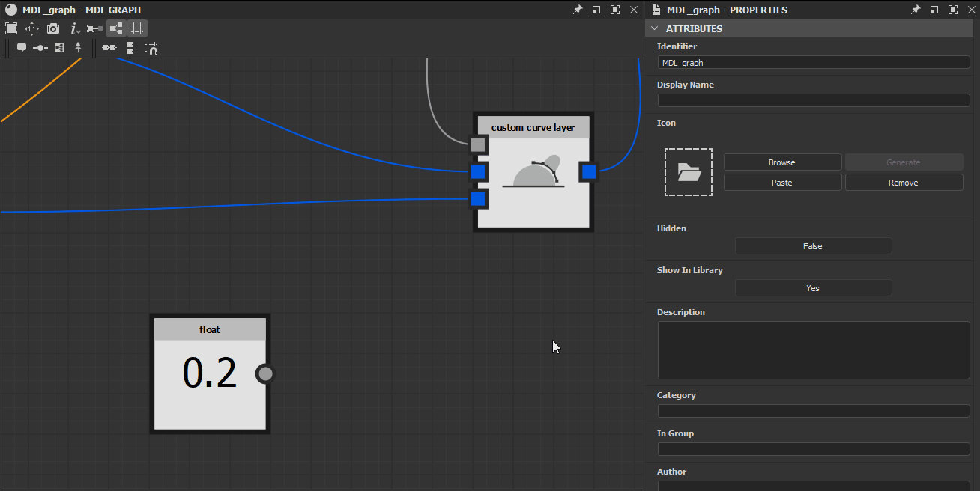Reset zoom with the 1:1 icon

(x=31, y=28)
